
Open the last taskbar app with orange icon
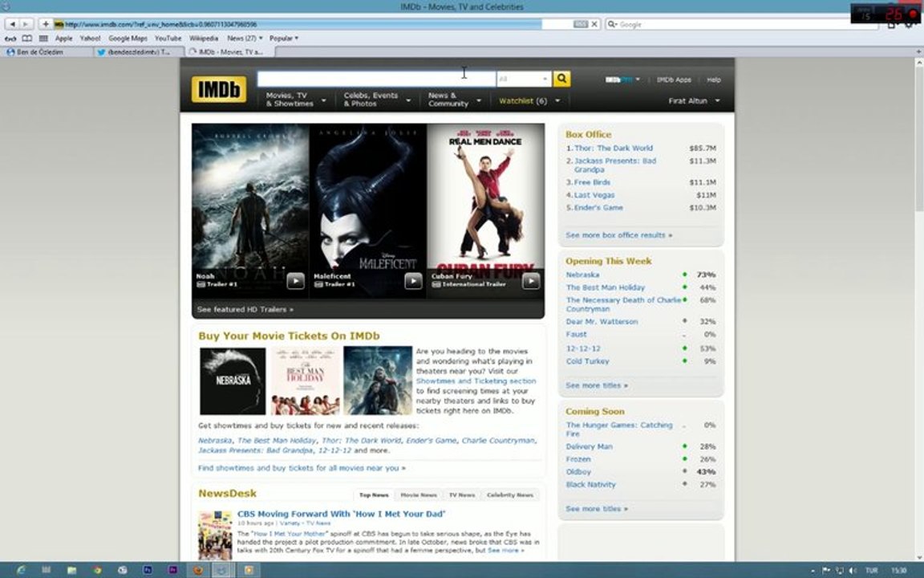(x=249, y=570)
